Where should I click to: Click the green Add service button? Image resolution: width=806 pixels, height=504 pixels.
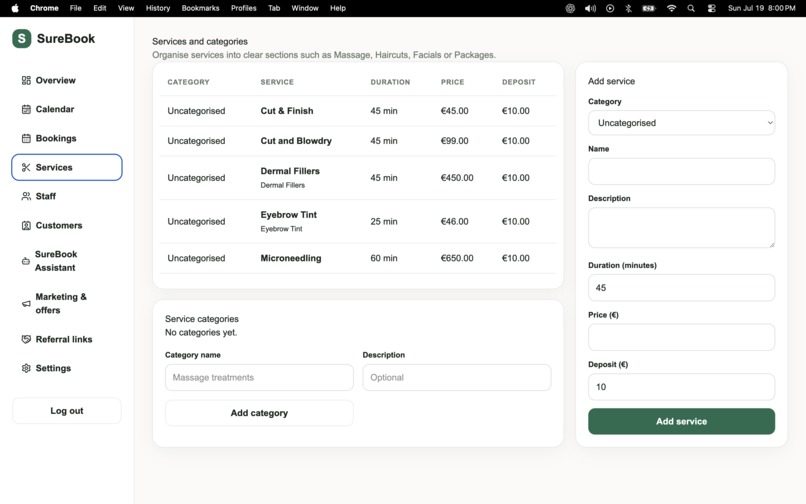pos(681,421)
